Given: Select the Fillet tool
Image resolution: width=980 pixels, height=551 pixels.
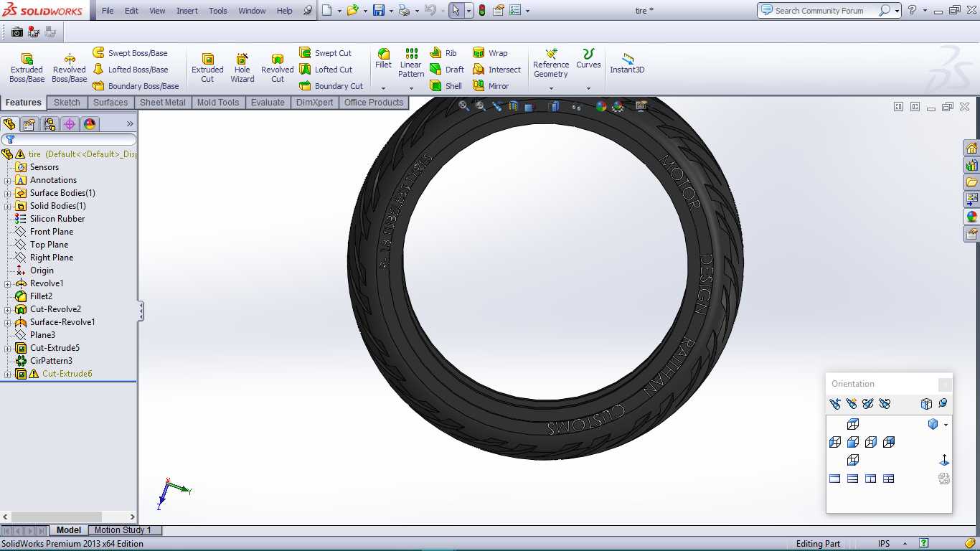Looking at the screenshot, I should point(383,59).
